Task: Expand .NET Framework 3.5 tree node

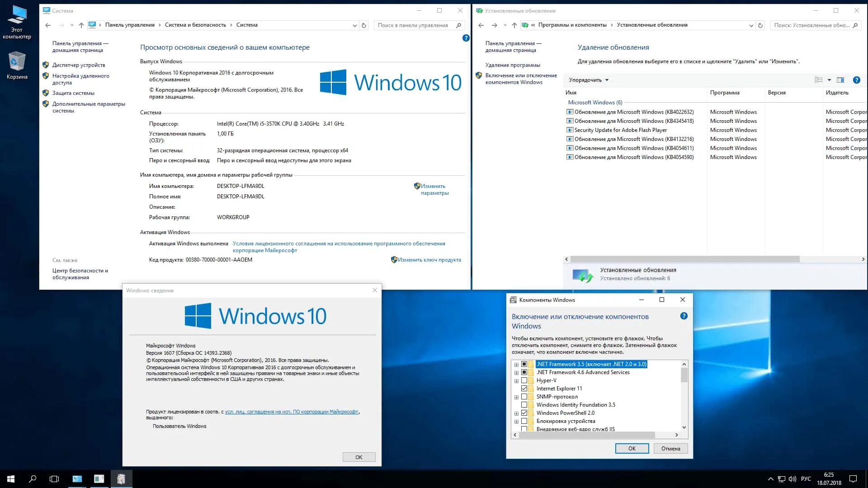Action: (x=516, y=365)
